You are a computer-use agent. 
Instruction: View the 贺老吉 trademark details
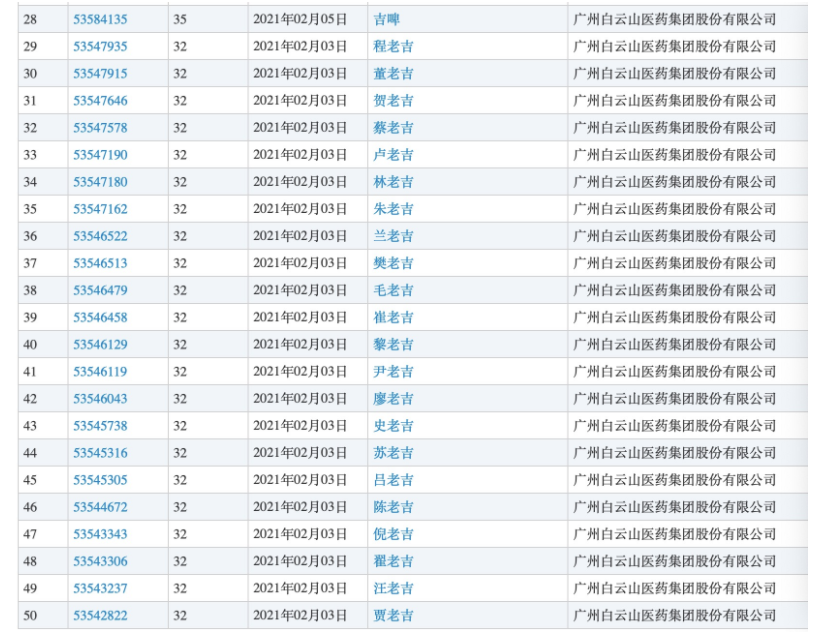[393, 100]
